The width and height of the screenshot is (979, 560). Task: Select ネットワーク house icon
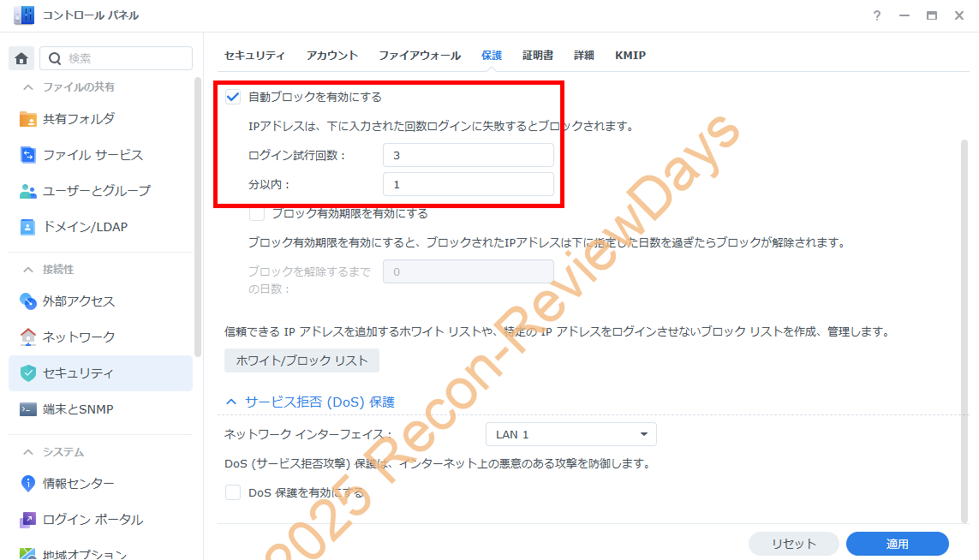click(x=28, y=337)
